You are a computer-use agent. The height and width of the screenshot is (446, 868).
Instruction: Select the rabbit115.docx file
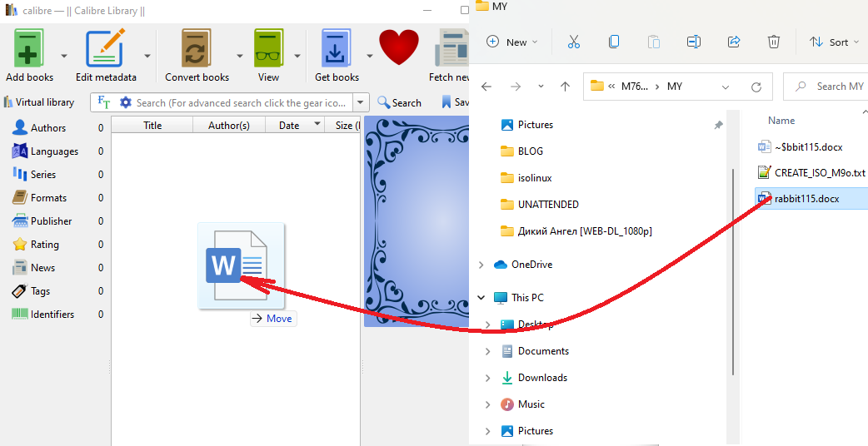[x=811, y=198]
